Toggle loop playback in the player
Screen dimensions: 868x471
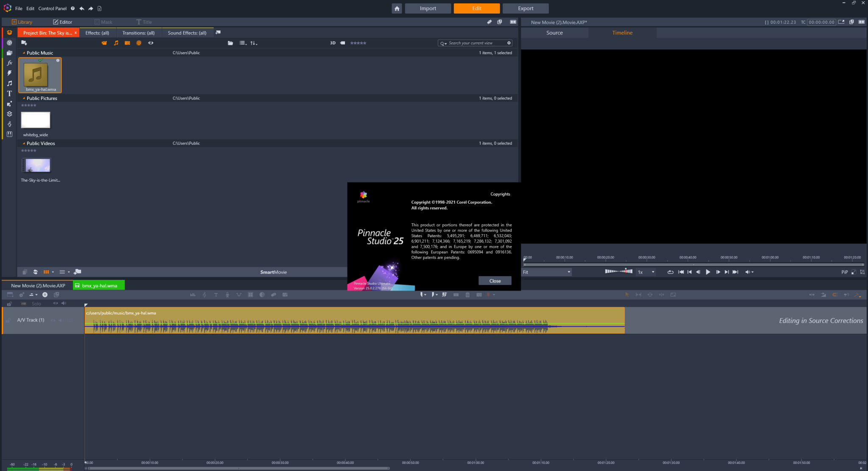coord(670,272)
